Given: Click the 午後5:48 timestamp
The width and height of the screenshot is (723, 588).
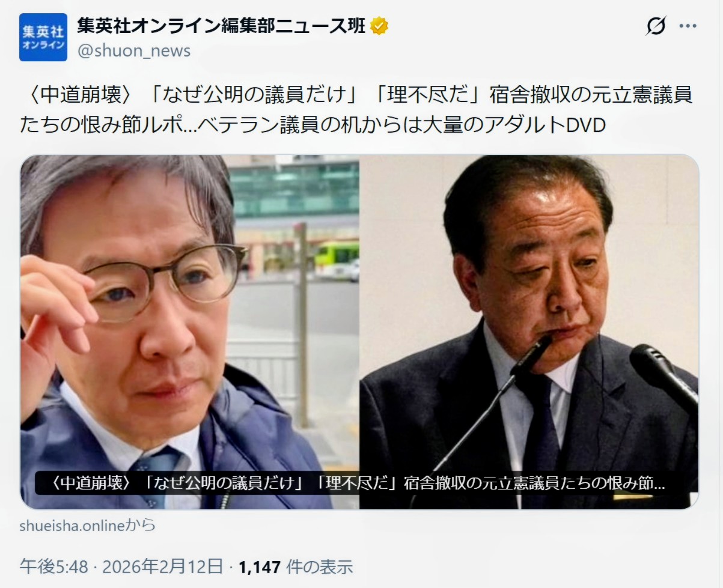Looking at the screenshot, I should [x=54, y=566].
